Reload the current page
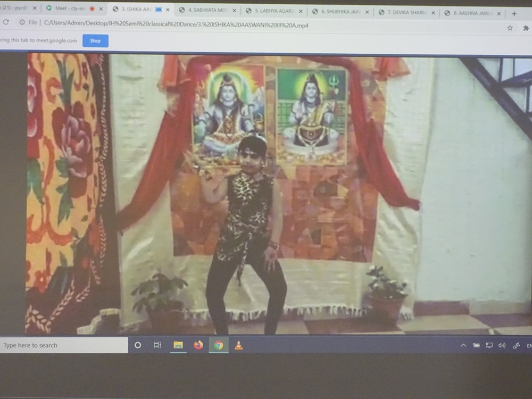 6,22
